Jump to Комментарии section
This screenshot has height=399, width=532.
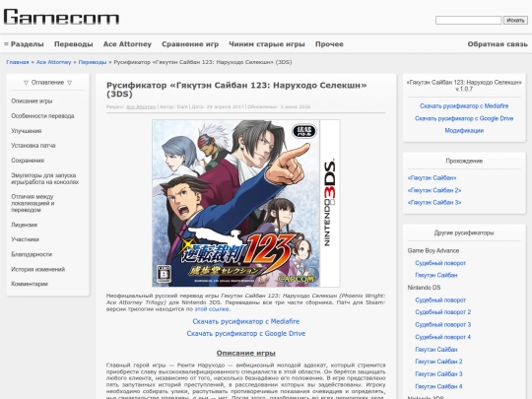[30, 284]
